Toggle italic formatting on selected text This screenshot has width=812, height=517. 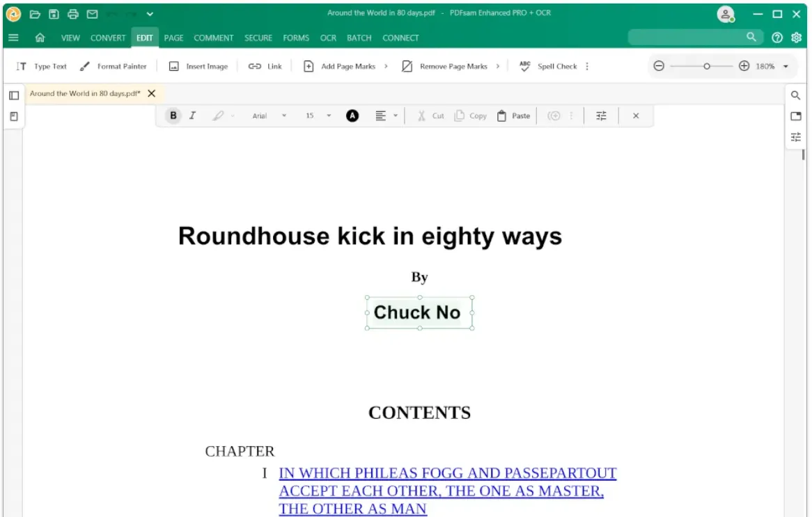pos(193,116)
